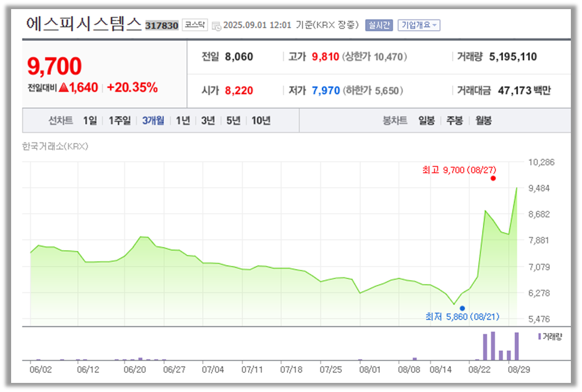Click the tallest volume bar near 08/22
This screenshot has width=582, height=392.
pos(493,346)
